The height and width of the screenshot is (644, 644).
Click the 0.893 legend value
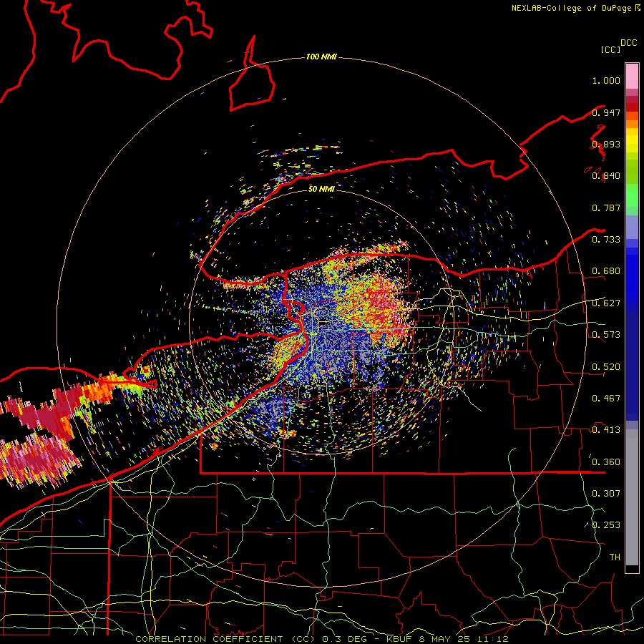coord(606,144)
